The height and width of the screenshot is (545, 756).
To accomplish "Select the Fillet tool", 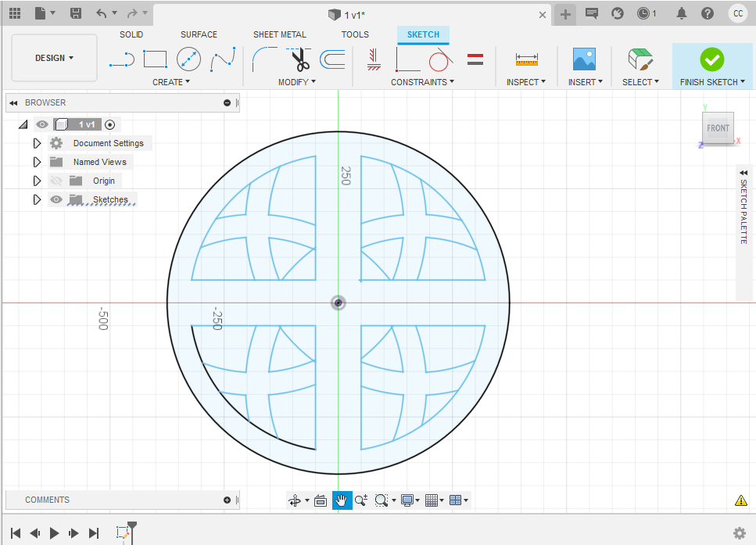I will click(x=265, y=59).
